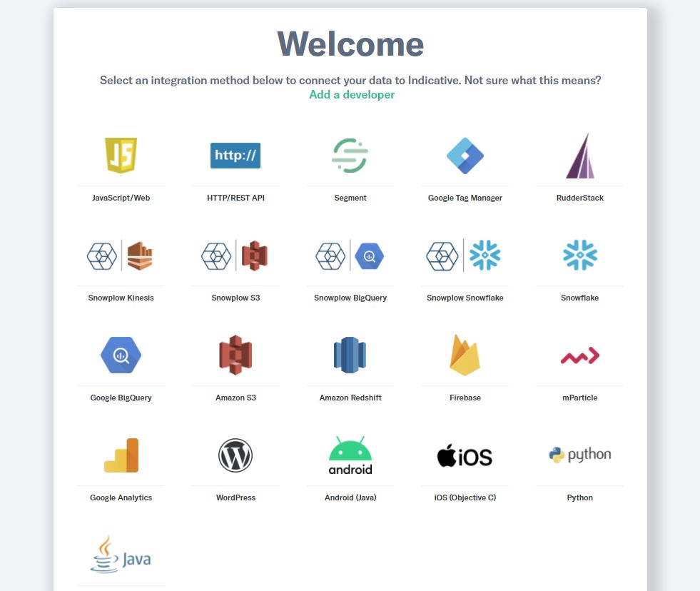
Task: Click the Segment text label
Action: [350, 198]
